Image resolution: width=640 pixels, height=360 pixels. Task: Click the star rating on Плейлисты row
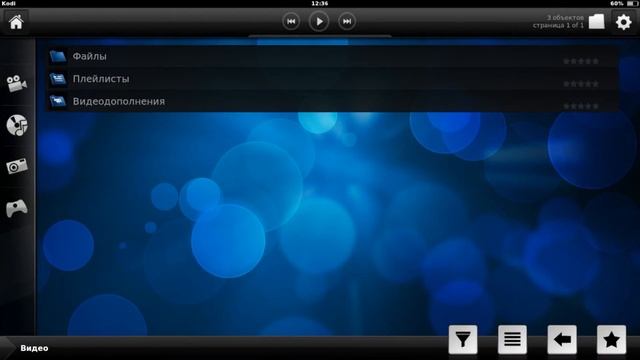(x=581, y=84)
